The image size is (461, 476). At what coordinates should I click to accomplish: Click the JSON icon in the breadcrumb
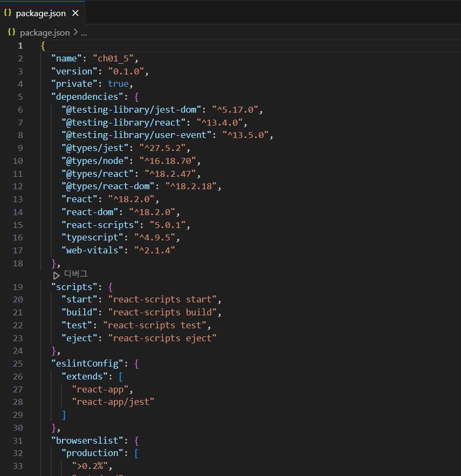(x=11, y=32)
